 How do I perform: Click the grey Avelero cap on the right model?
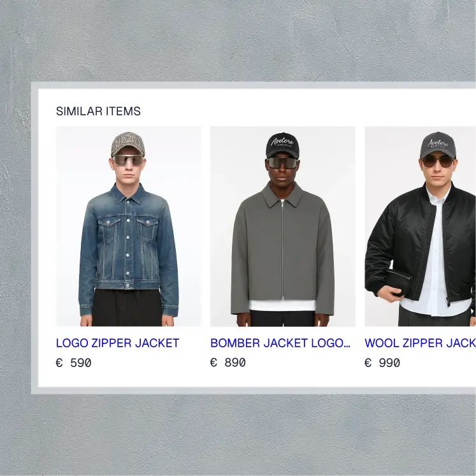438,145
